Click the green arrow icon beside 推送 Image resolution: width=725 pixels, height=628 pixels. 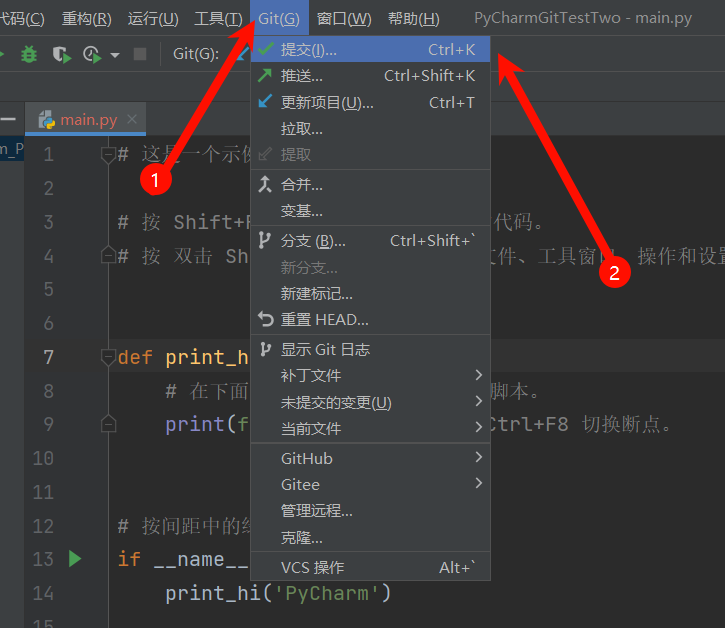point(265,75)
